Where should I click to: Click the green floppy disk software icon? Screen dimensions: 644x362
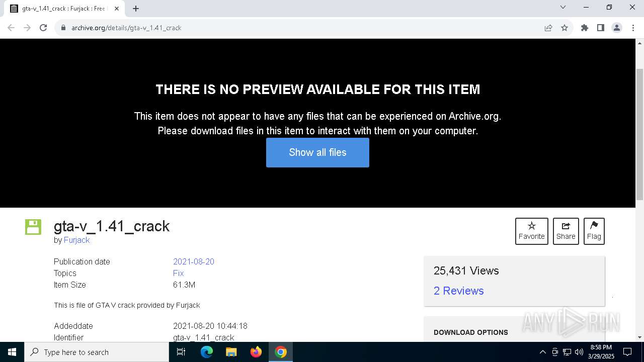(x=33, y=227)
